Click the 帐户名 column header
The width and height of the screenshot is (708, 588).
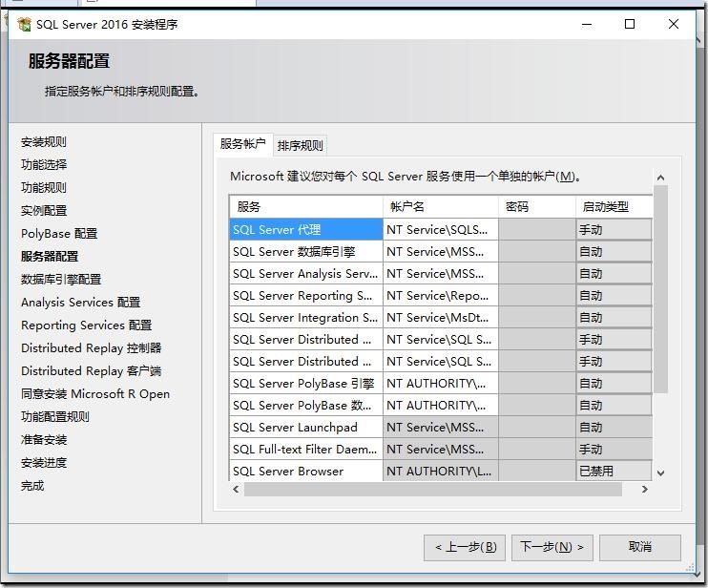pos(441,207)
